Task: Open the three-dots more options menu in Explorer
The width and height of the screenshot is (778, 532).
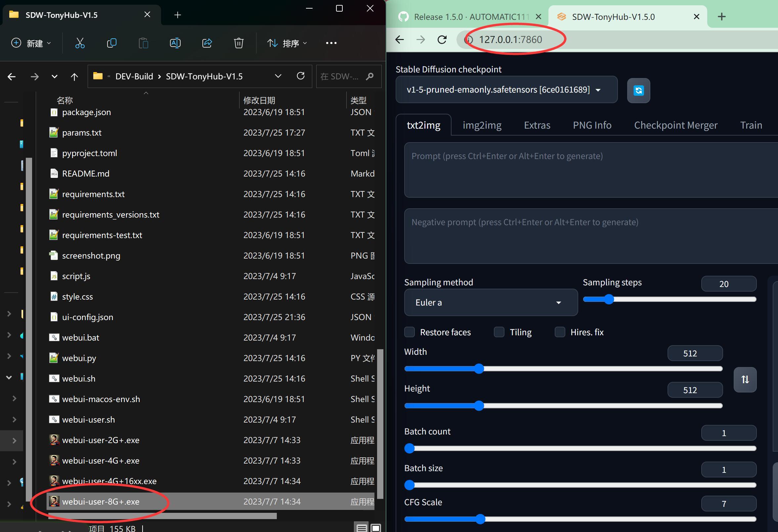Action: click(331, 43)
